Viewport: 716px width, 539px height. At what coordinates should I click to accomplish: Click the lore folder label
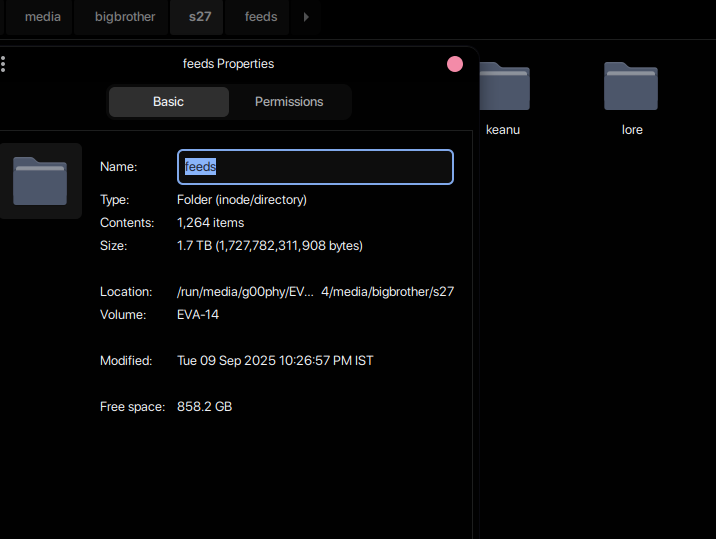click(x=632, y=130)
